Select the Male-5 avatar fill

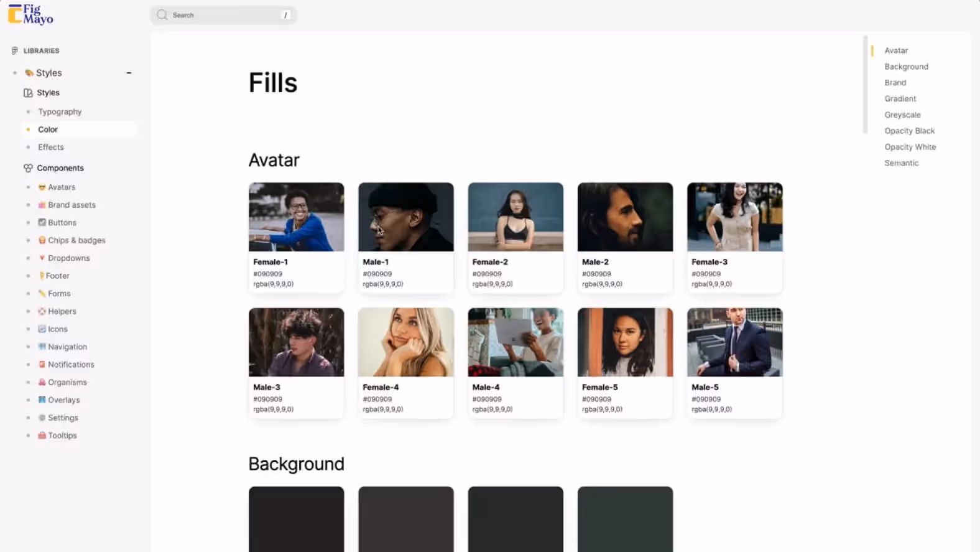pyautogui.click(x=734, y=363)
